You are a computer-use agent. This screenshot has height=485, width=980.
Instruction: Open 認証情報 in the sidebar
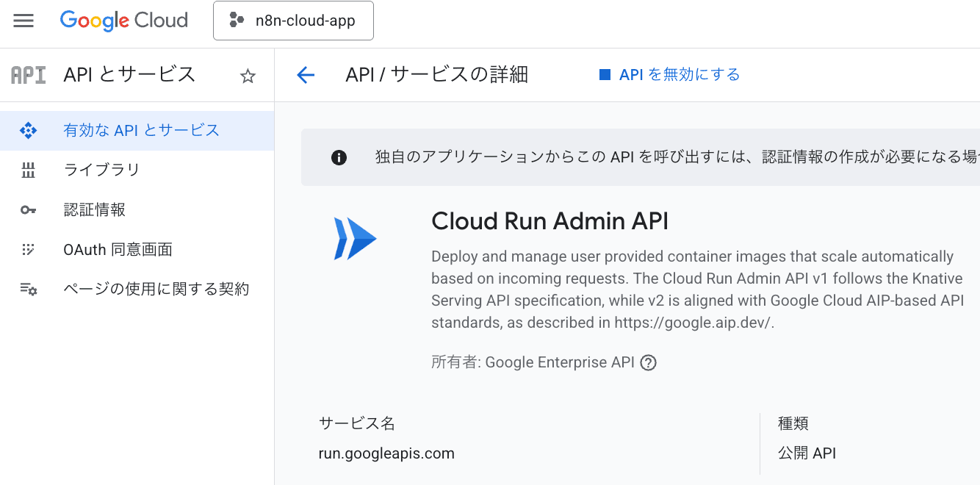(x=94, y=210)
